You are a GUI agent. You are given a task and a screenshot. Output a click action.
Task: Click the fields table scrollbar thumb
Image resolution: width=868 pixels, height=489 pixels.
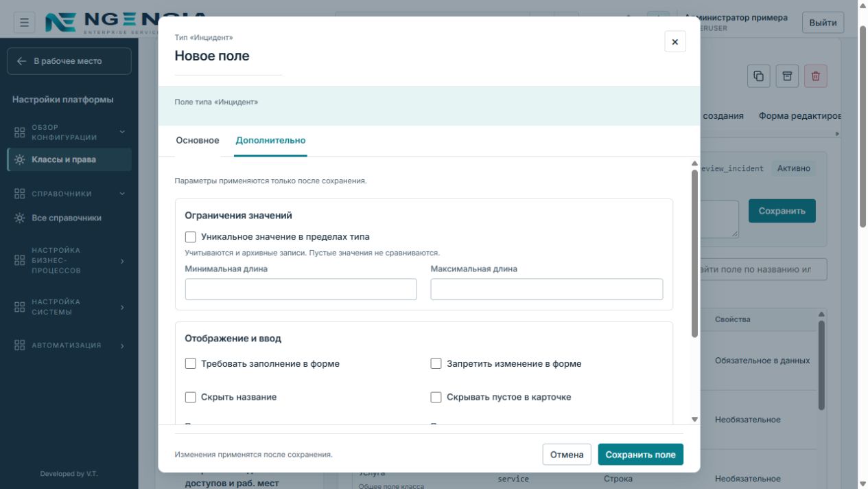821,365
